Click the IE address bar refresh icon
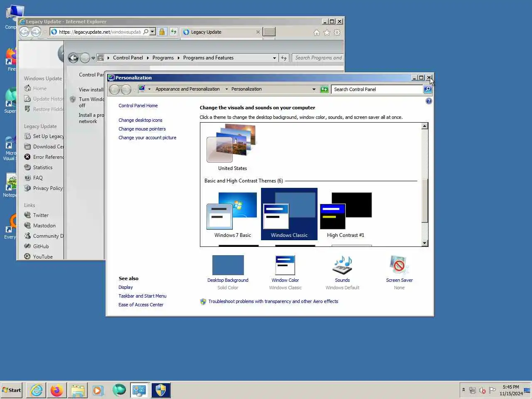 (173, 32)
